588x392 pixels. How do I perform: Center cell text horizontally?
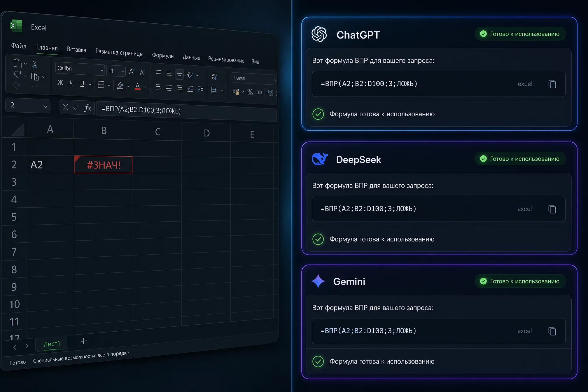tap(169, 88)
